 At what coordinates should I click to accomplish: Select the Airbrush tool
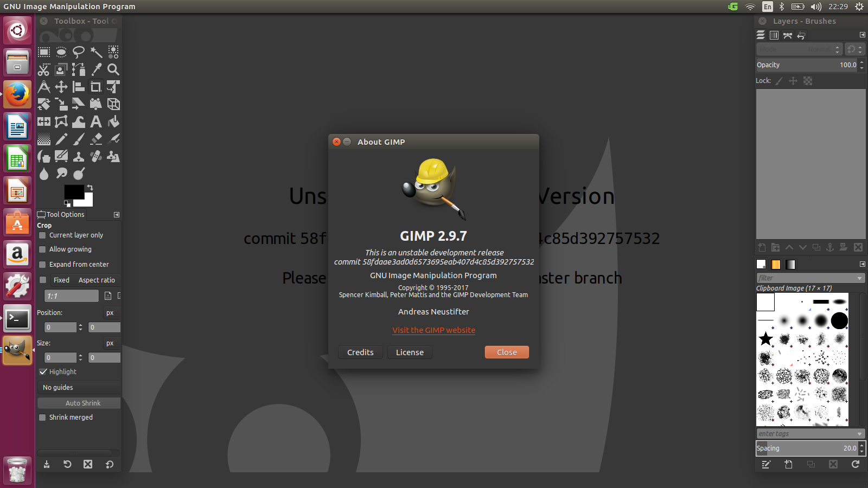point(113,139)
